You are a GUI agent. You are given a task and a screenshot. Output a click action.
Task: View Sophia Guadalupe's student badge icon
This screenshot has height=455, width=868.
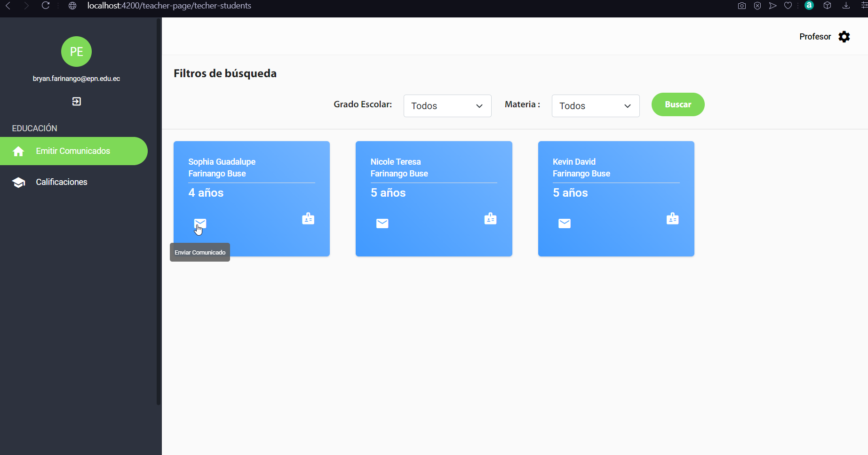308,218
